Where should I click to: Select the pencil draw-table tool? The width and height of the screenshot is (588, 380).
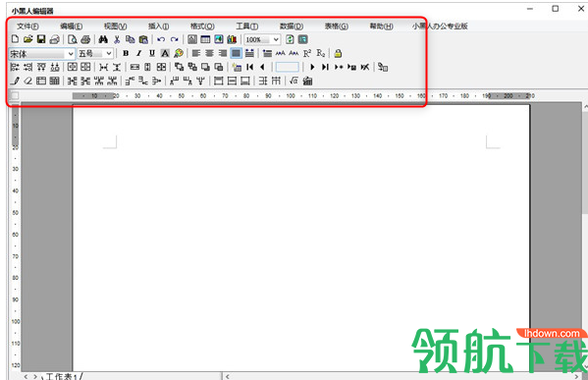15,81
